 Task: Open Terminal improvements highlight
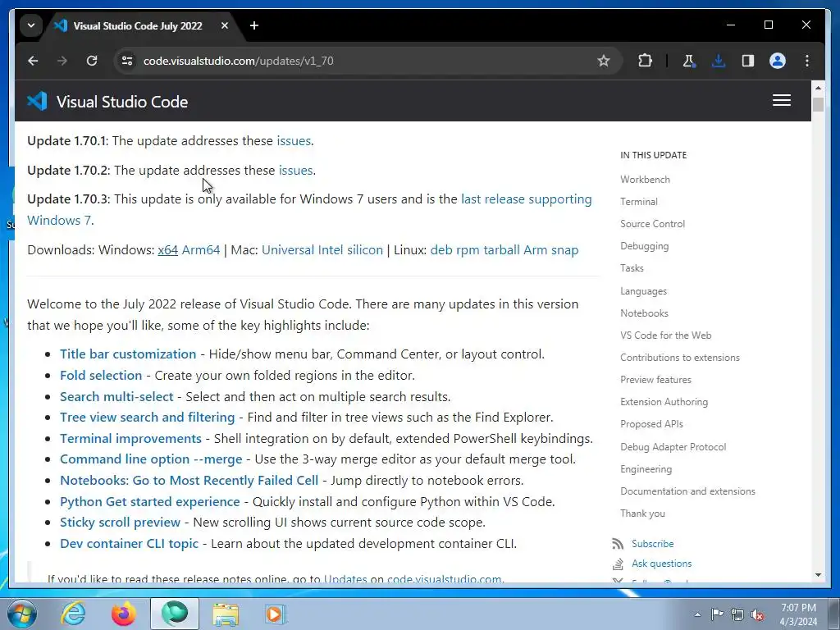pos(130,439)
